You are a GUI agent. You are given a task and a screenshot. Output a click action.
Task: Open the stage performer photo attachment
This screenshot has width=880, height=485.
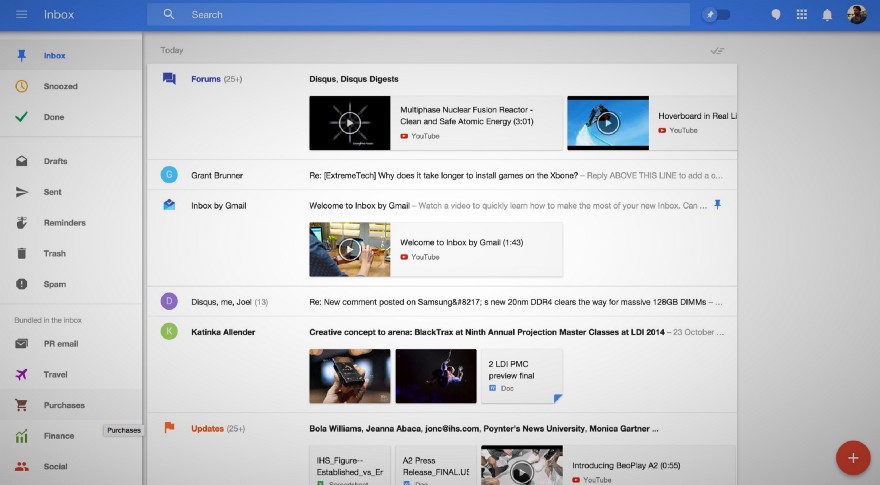pos(436,376)
